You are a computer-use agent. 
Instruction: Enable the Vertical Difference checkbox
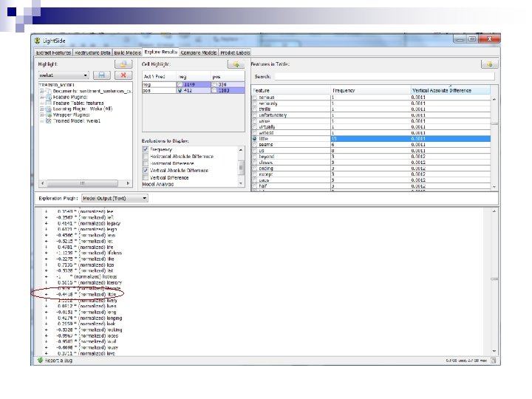coord(146,177)
